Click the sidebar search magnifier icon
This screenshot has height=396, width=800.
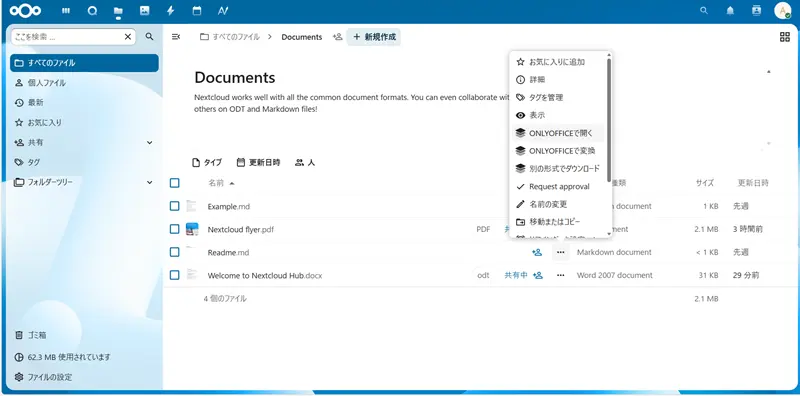pos(149,37)
